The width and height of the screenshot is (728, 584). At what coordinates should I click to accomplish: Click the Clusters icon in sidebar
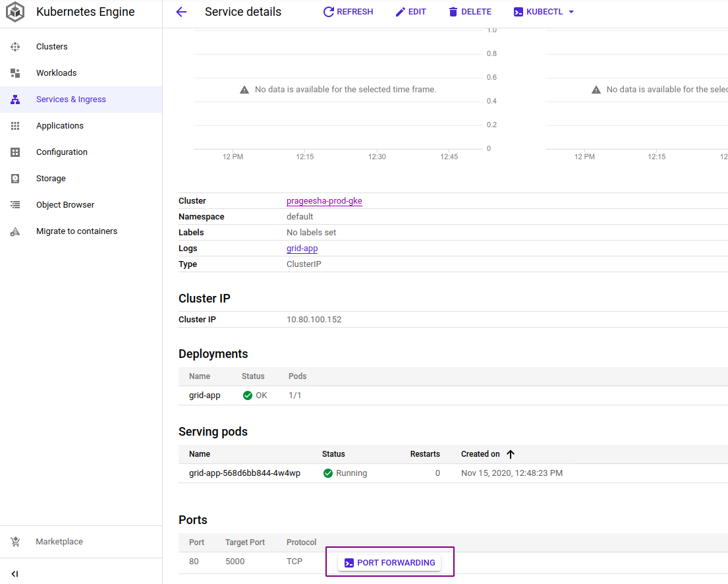coord(15,47)
